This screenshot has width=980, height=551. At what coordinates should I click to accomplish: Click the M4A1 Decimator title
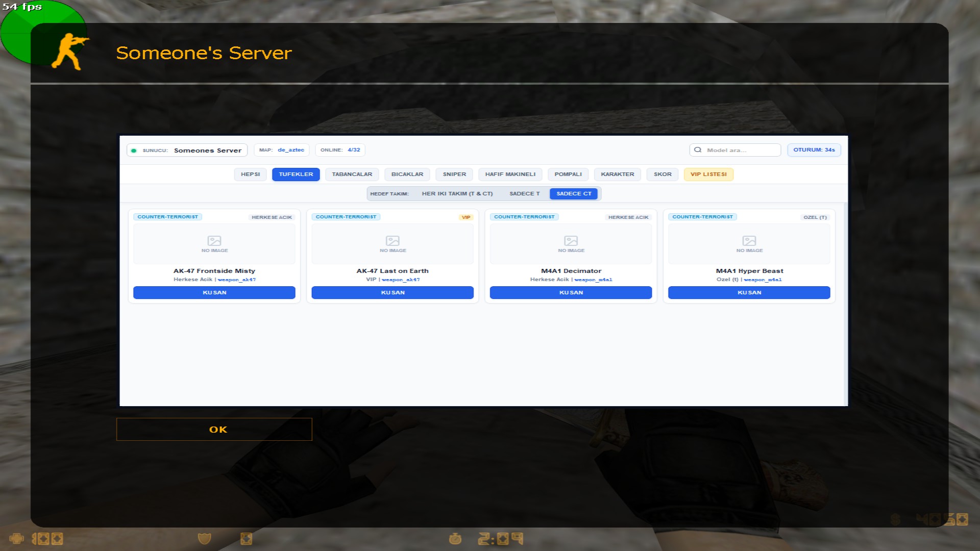coord(571,271)
